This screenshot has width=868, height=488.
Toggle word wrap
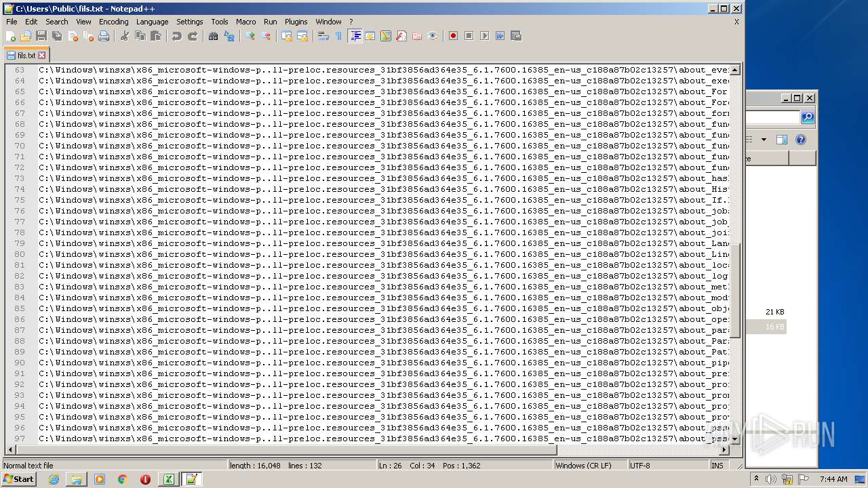(323, 36)
